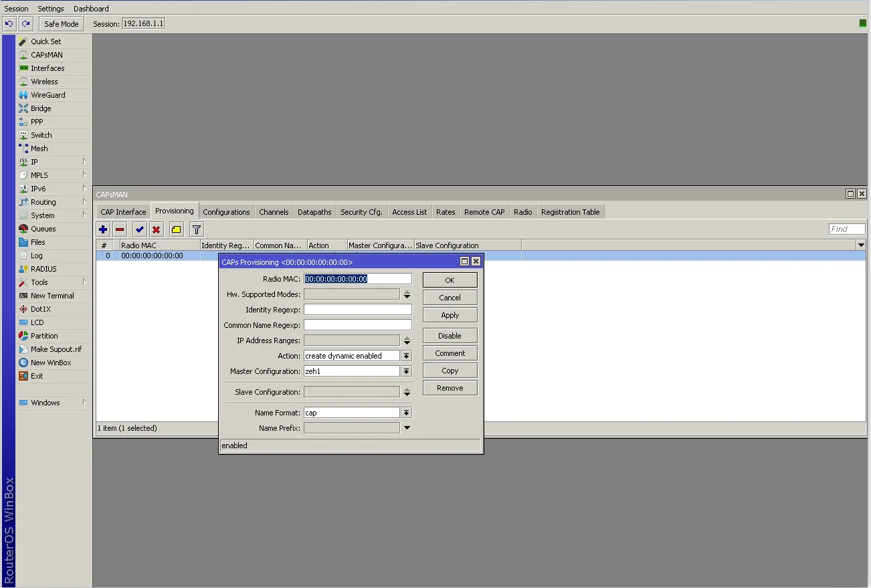Screen dimensions: 871x588
Task: Click the Apply button
Action: pyautogui.click(x=450, y=315)
